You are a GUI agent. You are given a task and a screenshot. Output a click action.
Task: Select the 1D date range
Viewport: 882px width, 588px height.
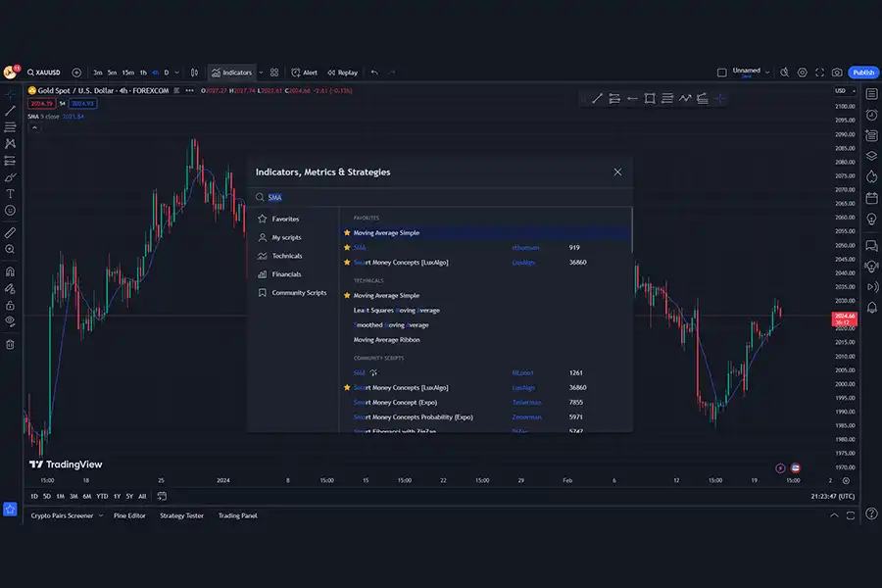(34, 496)
